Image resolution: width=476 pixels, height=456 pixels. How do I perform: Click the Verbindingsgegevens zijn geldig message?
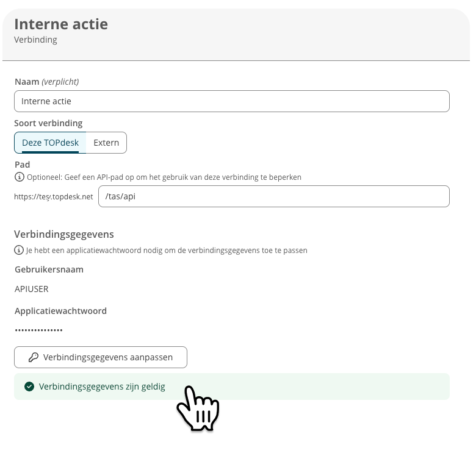pos(102,387)
